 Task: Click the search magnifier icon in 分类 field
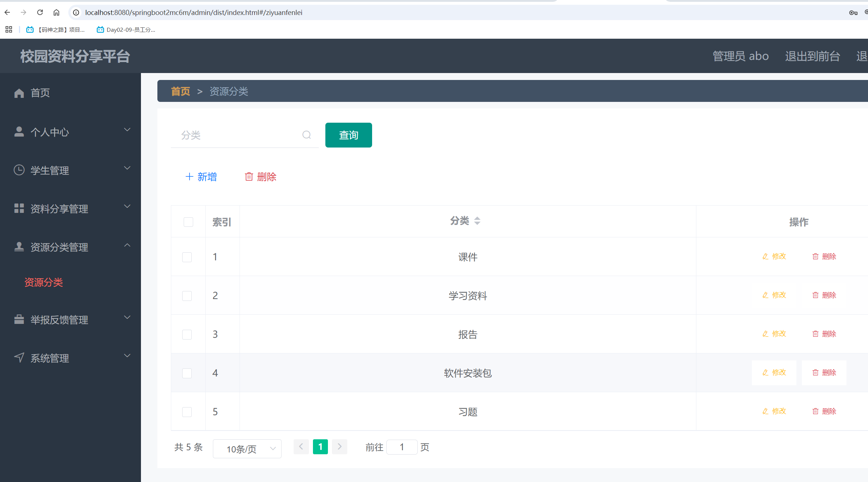tap(306, 135)
